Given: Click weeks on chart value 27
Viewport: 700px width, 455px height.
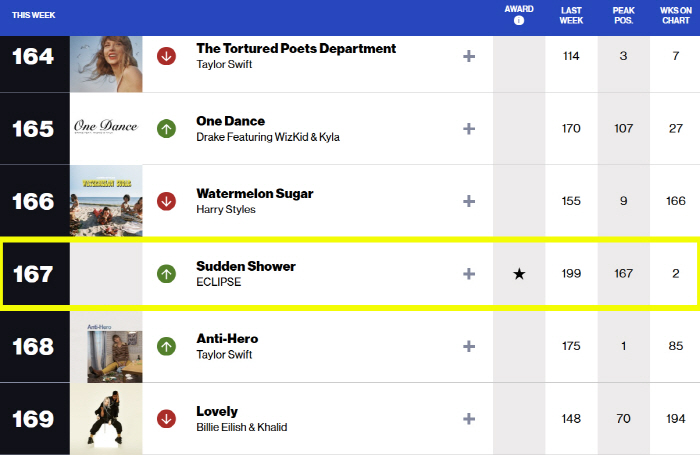Looking at the screenshot, I should pyautogui.click(x=676, y=129).
